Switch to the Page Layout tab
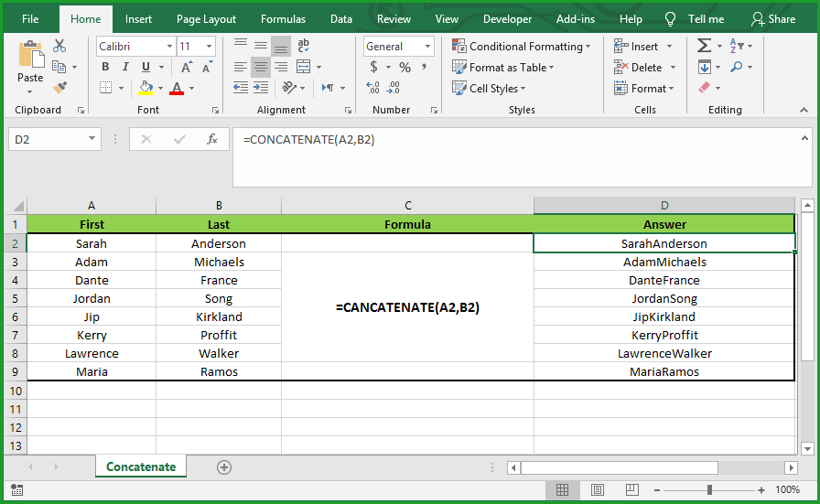 click(206, 19)
